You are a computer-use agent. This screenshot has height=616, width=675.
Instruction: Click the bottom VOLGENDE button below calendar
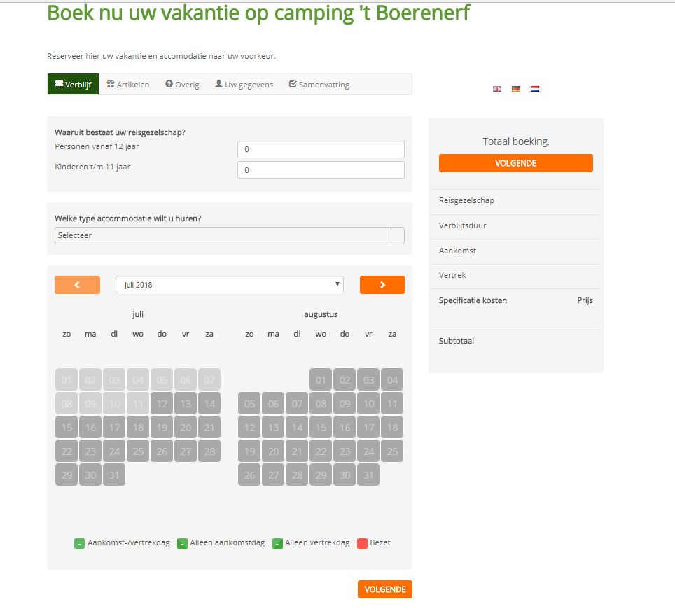pyautogui.click(x=384, y=589)
